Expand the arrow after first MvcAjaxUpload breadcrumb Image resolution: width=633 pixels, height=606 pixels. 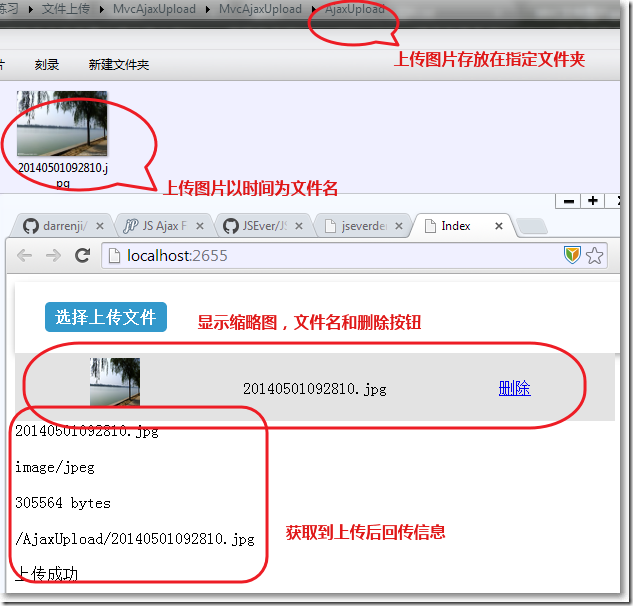pos(208,9)
